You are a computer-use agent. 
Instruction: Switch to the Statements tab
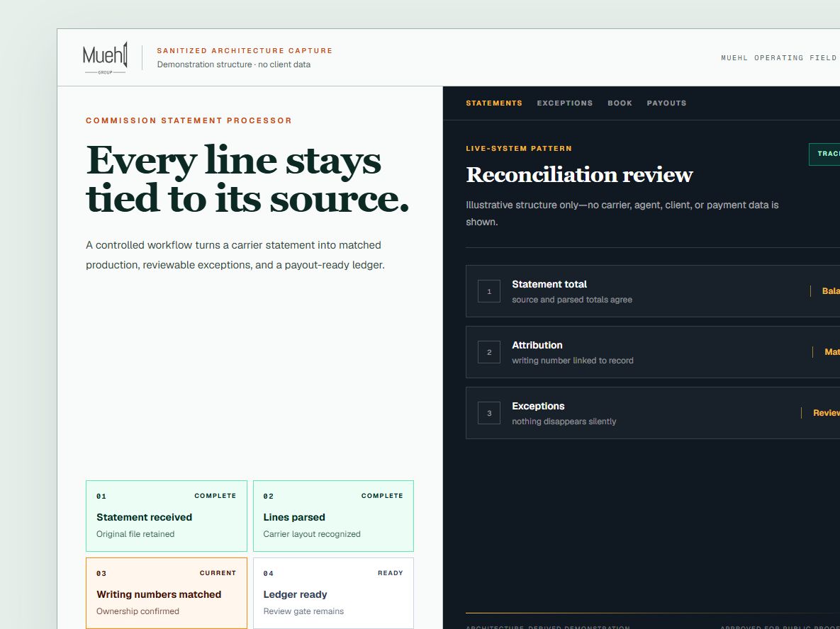coord(494,103)
